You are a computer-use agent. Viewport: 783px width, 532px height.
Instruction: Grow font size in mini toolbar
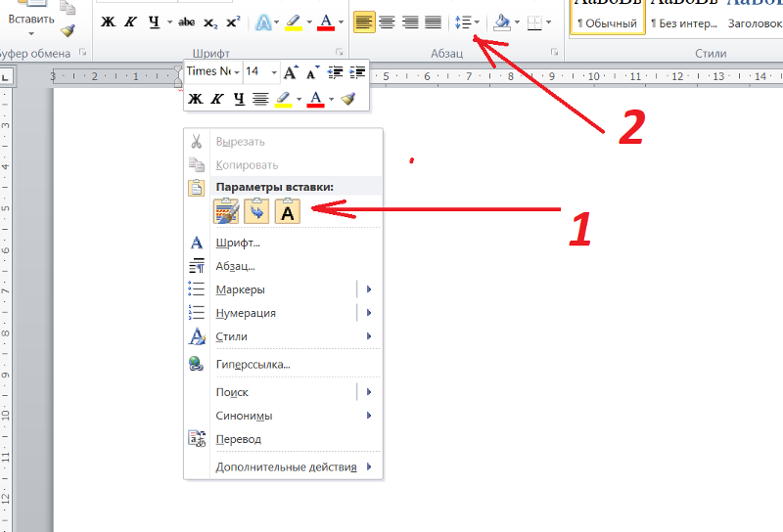click(291, 72)
